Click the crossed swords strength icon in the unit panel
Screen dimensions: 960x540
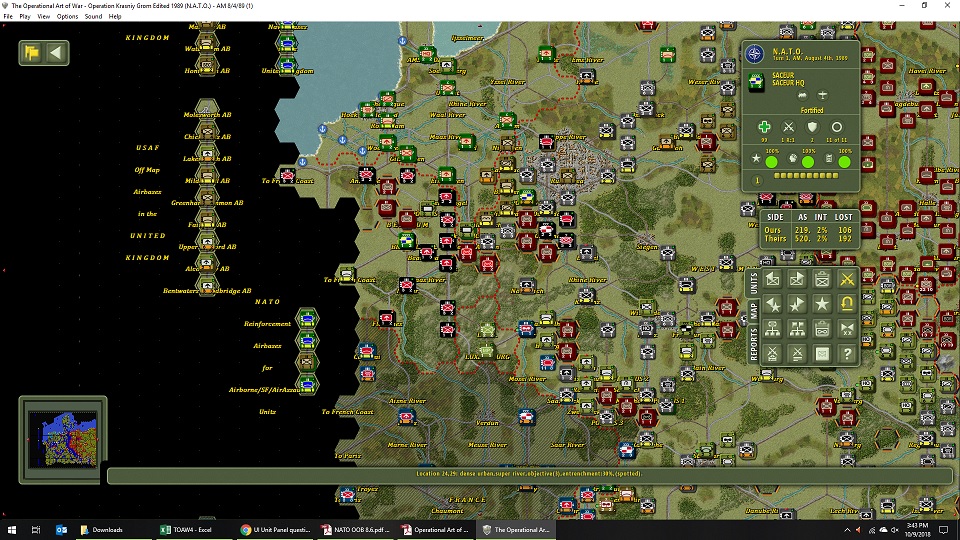pyautogui.click(x=789, y=127)
